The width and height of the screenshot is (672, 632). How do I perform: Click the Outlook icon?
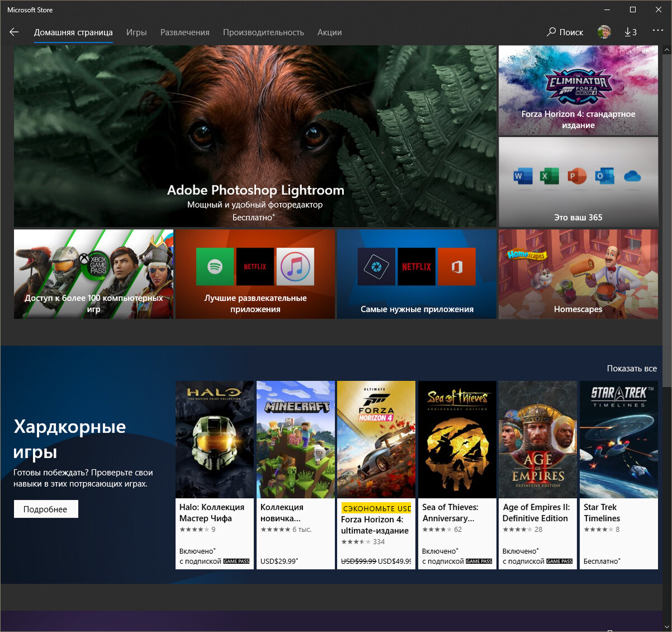coord(604,176)
